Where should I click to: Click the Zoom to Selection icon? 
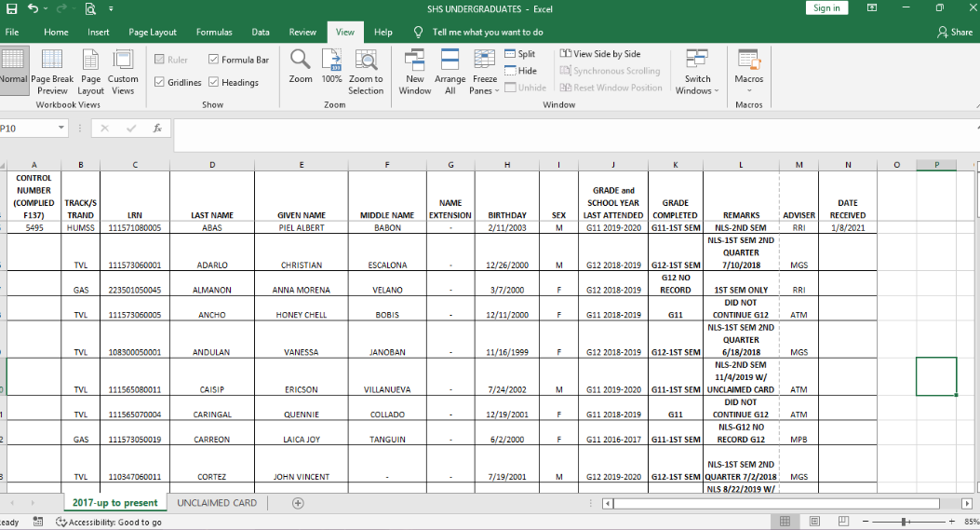(x=366, y=61)
